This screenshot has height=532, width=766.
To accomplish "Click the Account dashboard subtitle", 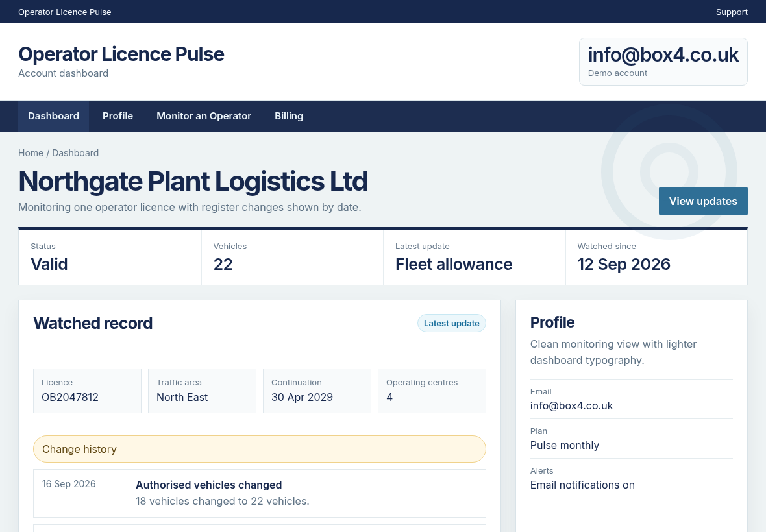I will [x=63, y=73].
